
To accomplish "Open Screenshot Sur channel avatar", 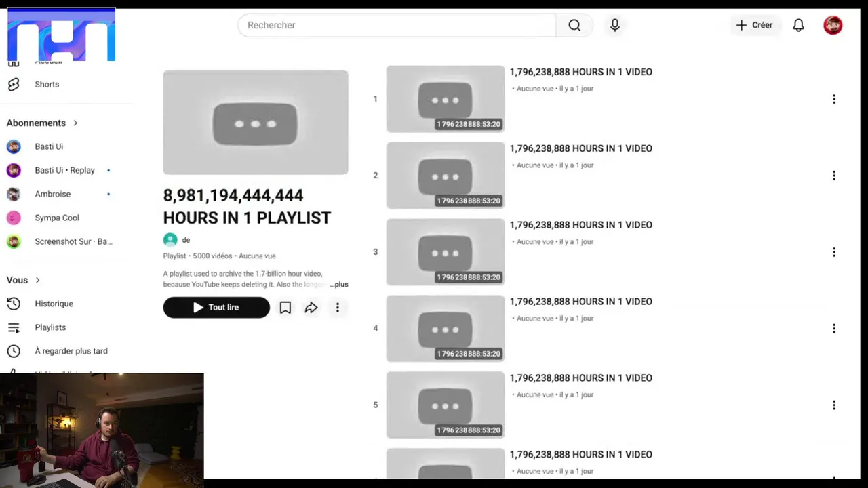I will pyautogui.click(x=14, y=241).
